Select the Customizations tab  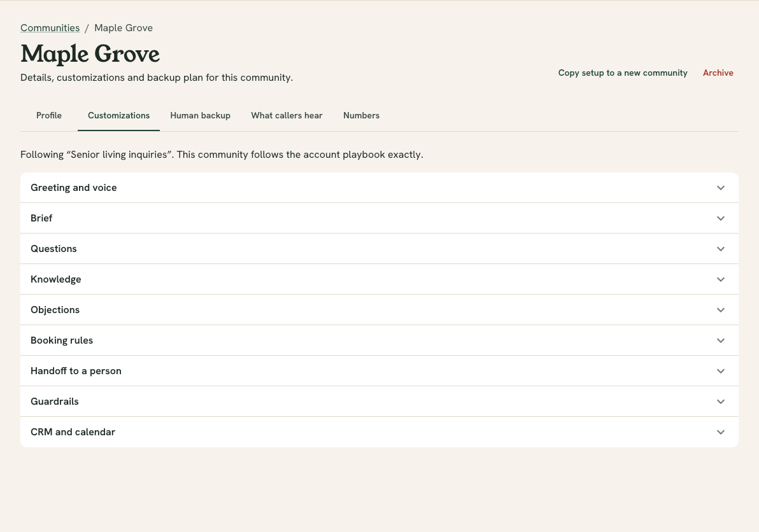click(x=118, y=116)
